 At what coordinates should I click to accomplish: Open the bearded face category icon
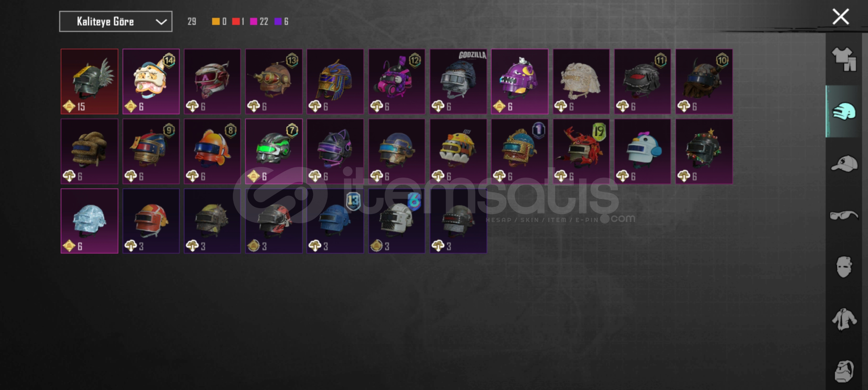point(844,371)
